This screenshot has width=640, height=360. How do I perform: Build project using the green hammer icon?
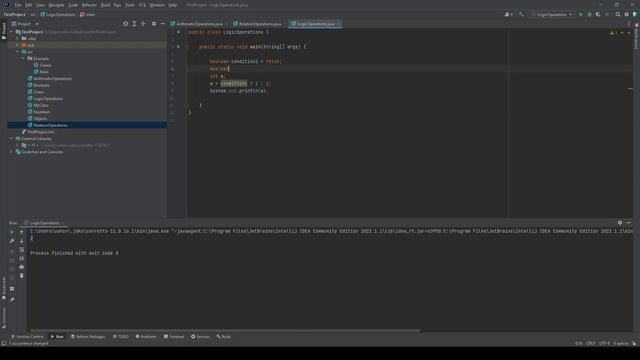click(x=521, y=14)
